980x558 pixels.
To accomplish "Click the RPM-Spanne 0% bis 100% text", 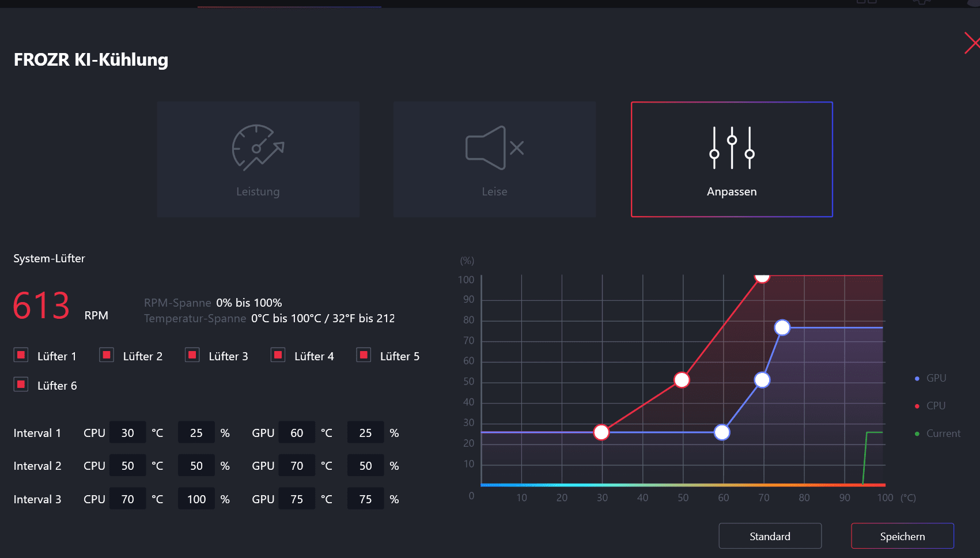I will tap(213, 303).
